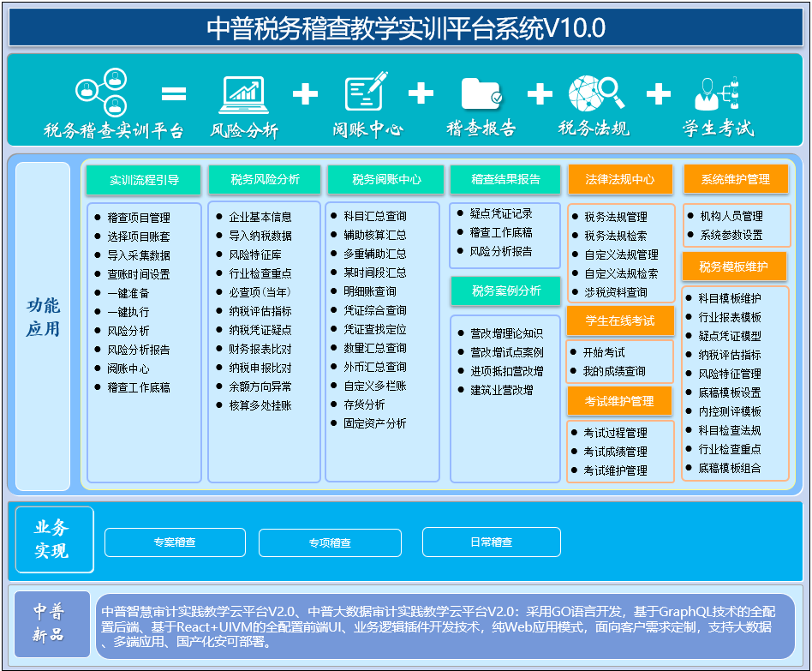Screen dimensions: 812x671
Task: Select 系统参数设置 item
Action: point(731,236)
